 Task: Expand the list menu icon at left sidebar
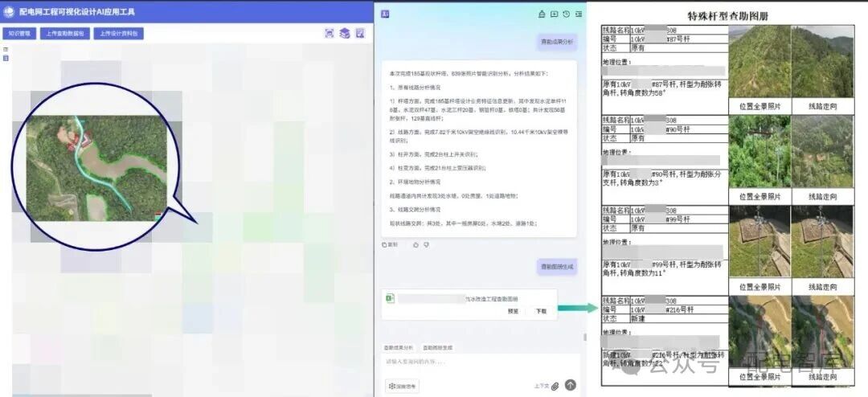pos(6,50)
